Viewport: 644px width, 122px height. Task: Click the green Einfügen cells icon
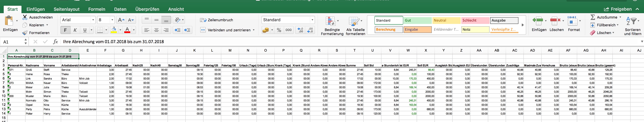[x=538, y=21]
